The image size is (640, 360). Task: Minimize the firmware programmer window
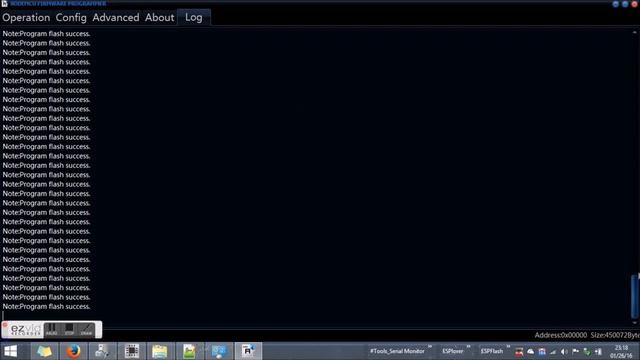(616, 4)
